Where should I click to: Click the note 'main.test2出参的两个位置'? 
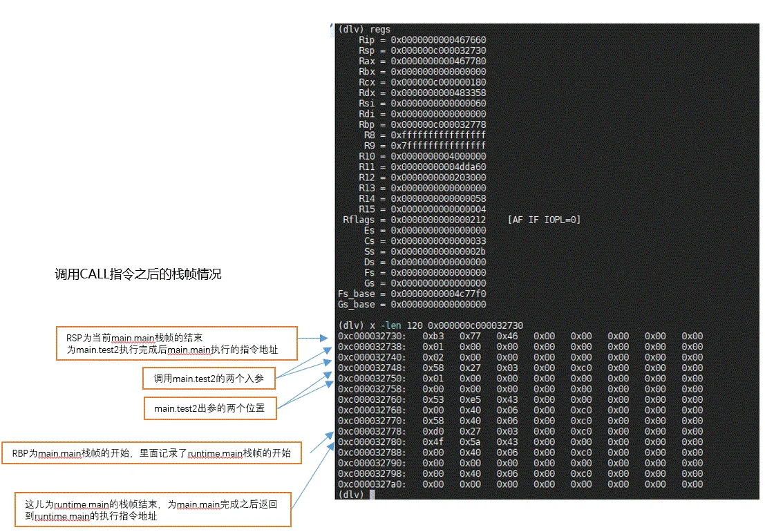210,408
